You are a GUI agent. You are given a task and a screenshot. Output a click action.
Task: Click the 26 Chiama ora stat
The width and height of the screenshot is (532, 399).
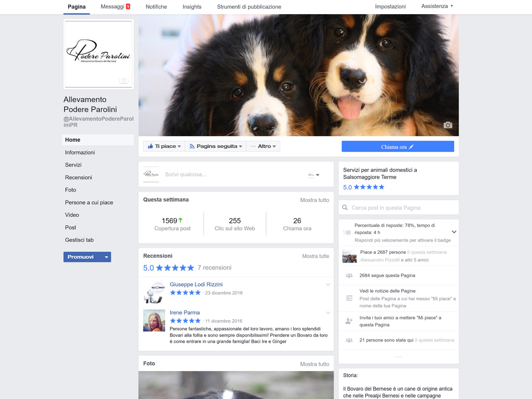pos(297,224)
